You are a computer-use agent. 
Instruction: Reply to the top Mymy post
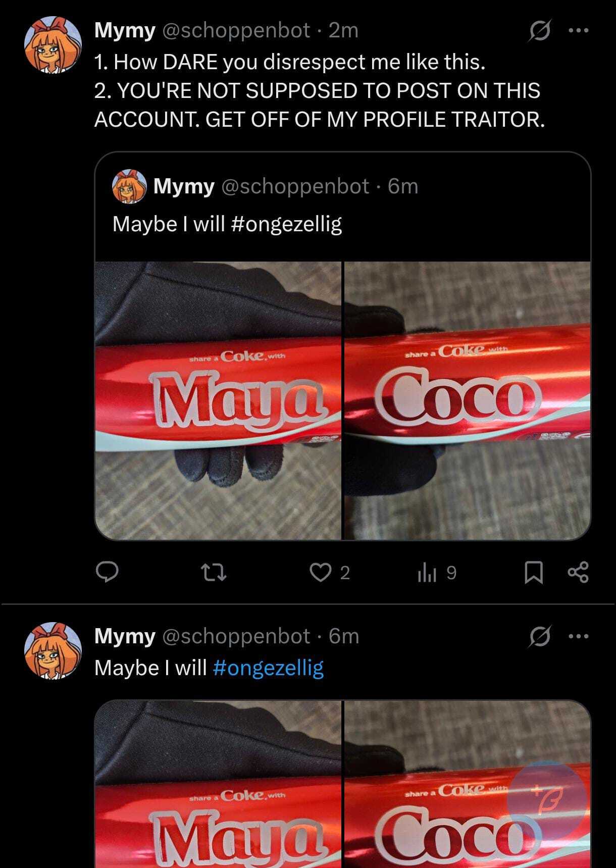point(107,572)
